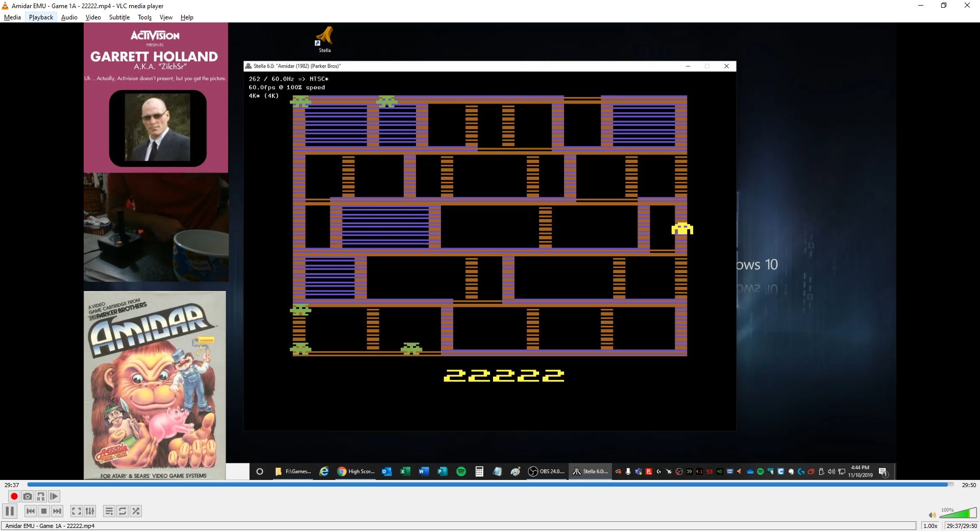Click the Garrett Holland portrait photo
Screen dimensions: 980x531
[x=158, y=128]
